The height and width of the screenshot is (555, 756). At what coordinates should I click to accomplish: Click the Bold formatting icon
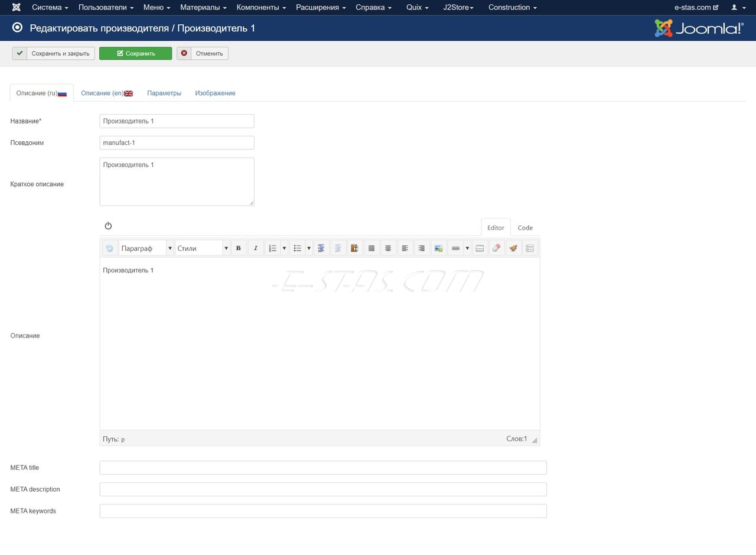point(239,248)
